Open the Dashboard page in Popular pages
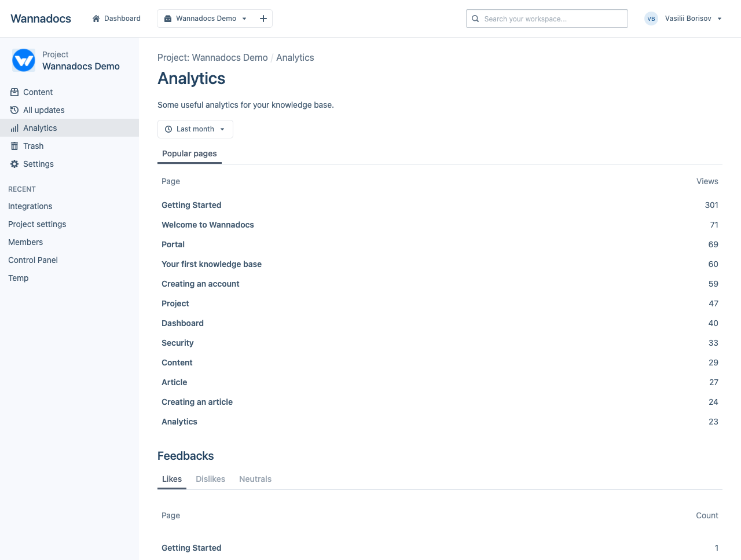Image resolution: width=741 pixels, height=560 pixels. tap(183, 323)
